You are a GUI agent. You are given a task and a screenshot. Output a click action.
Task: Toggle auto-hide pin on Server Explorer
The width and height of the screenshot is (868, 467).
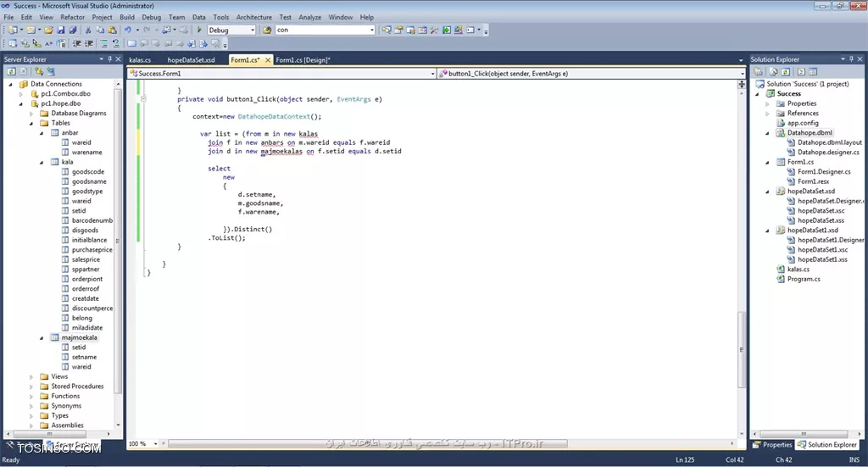109,59
